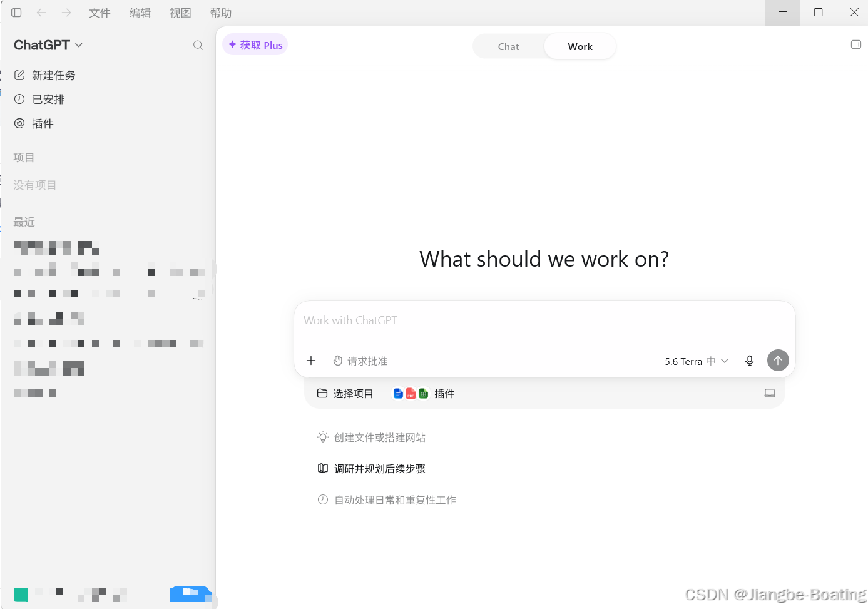The height and width of the screenshot is (609, 868).
Task: Toggle 请求批准 approval mode
Action: [360, 361]
